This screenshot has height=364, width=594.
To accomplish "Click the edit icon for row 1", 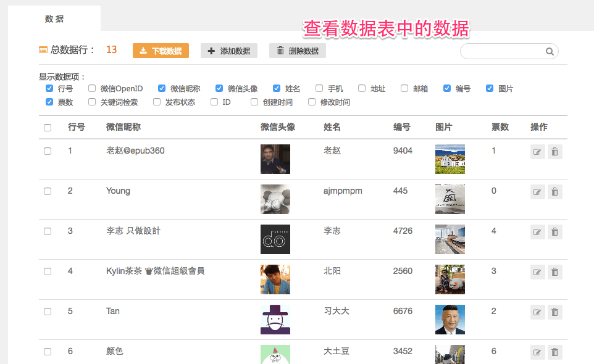I will pyautogui.click(x=537, y=152).
